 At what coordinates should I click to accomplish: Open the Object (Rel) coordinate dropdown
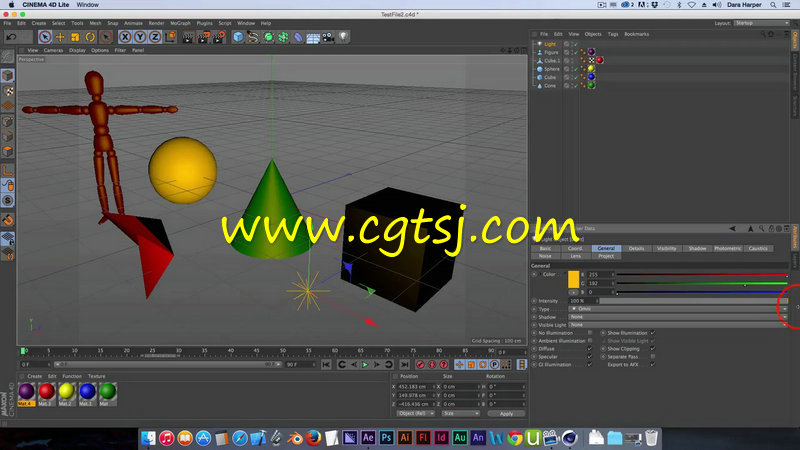point(415,413)
